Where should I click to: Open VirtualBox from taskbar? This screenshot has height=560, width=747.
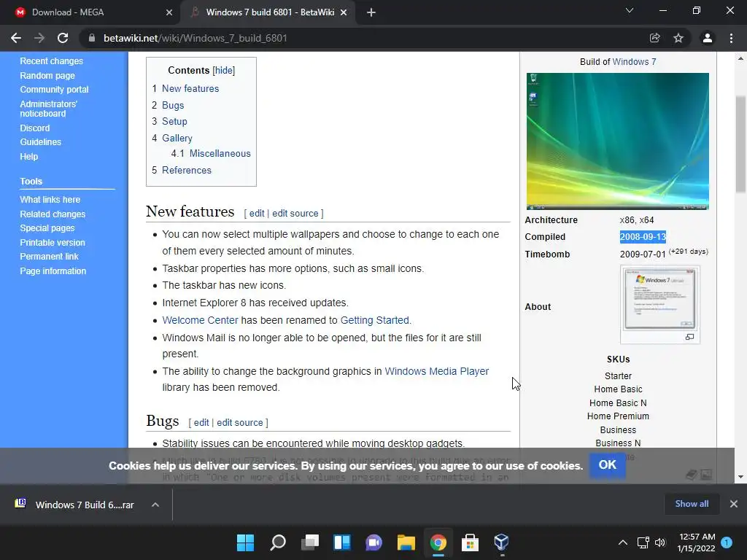coord(502,542)
